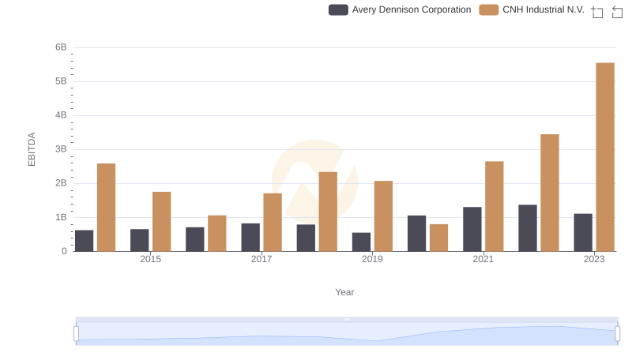Click the 6B y-axis label

(61, 47)
